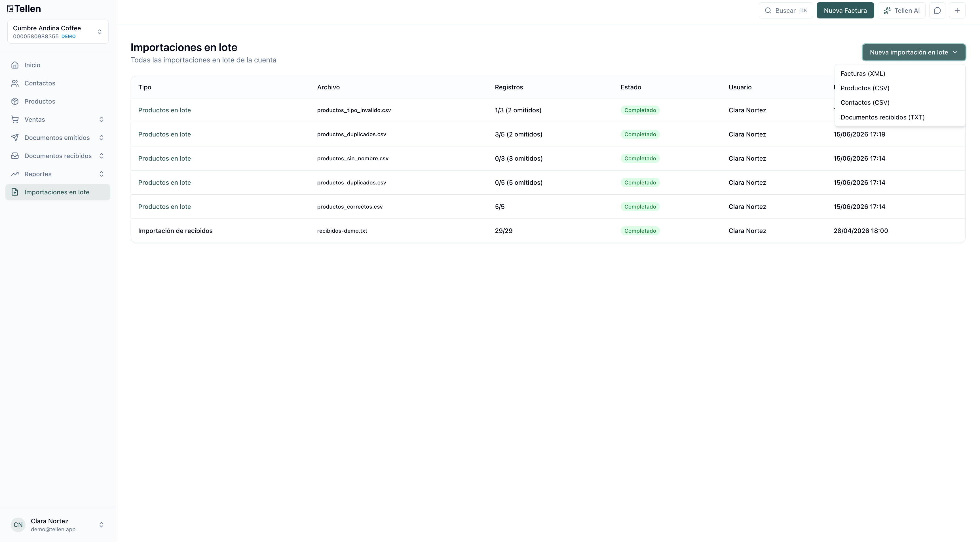Open the Clara Nortez user menu chevron
Image resolution: width=980 pixels, height=542 pixels.
pos(102,524)
